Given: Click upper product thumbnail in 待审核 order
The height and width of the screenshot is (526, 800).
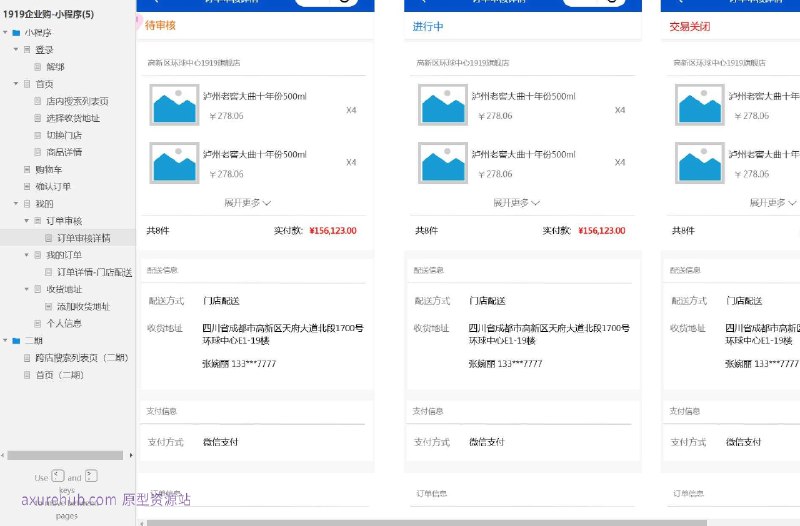Looking at the screenshot, I should 174,105.
